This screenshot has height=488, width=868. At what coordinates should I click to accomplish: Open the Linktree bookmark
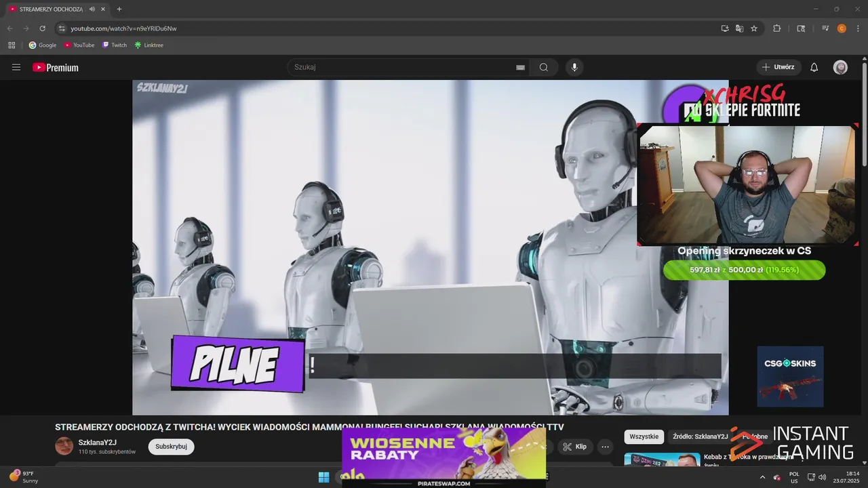149,45
